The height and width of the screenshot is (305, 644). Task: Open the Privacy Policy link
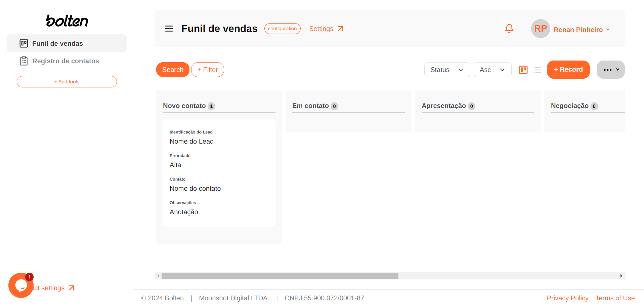[568, 298]
